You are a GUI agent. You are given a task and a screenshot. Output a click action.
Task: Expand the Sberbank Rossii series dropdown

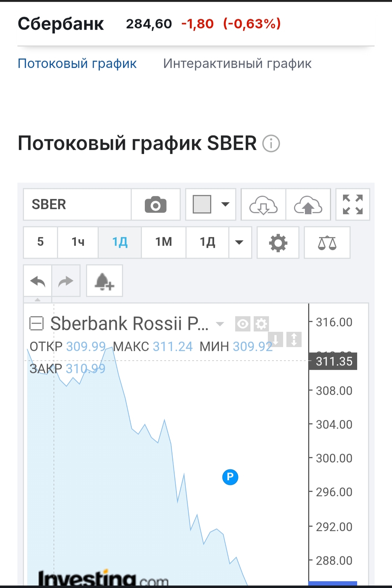tap(220, 324)
